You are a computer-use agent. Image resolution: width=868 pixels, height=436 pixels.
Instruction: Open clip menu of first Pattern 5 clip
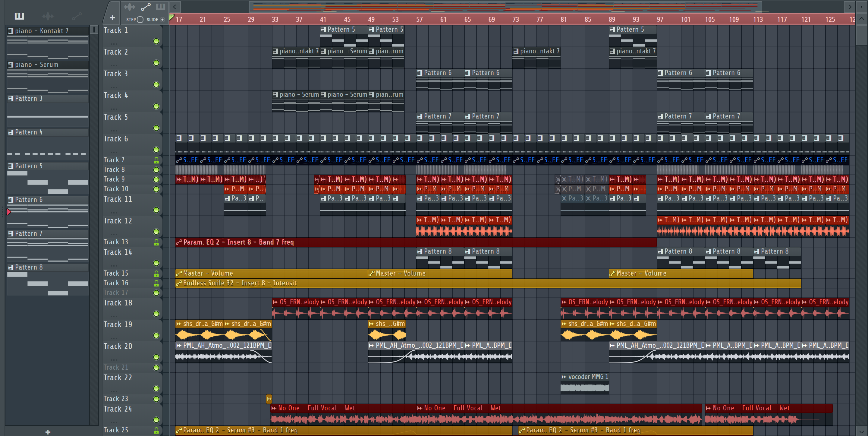click(323, 29)
